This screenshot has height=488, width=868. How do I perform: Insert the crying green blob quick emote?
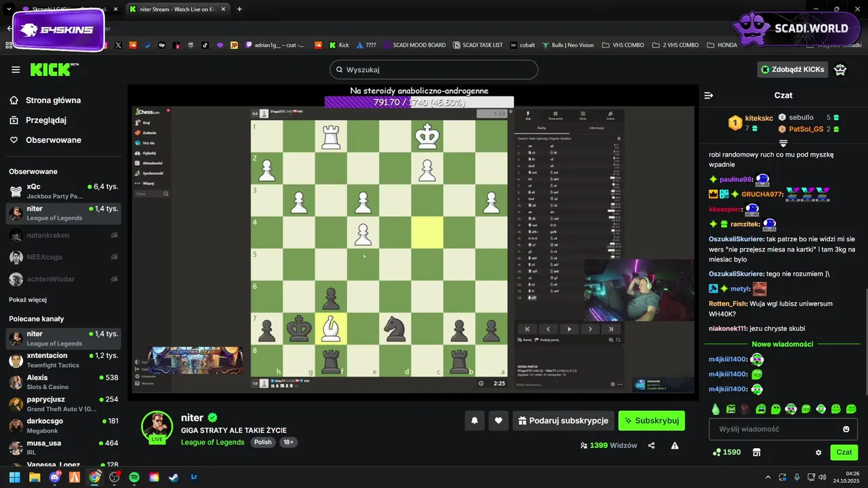pyautogui.click(x=761, y=409)
